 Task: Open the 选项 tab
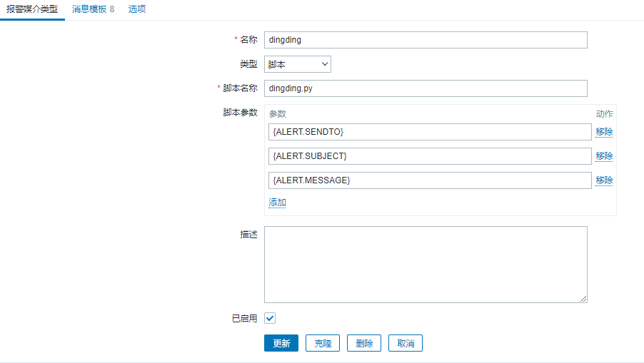click(x=137, y=9)
